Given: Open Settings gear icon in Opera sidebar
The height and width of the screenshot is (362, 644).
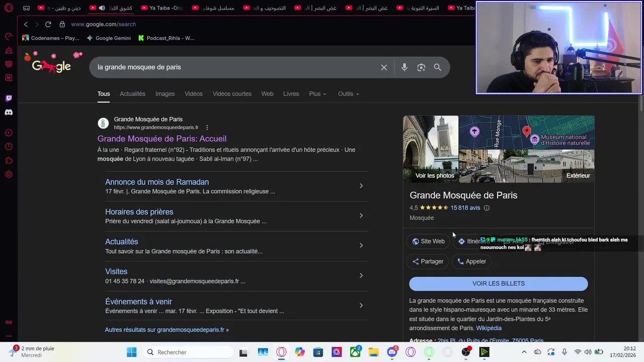Looking at the screenshot, I should [9, 174].
